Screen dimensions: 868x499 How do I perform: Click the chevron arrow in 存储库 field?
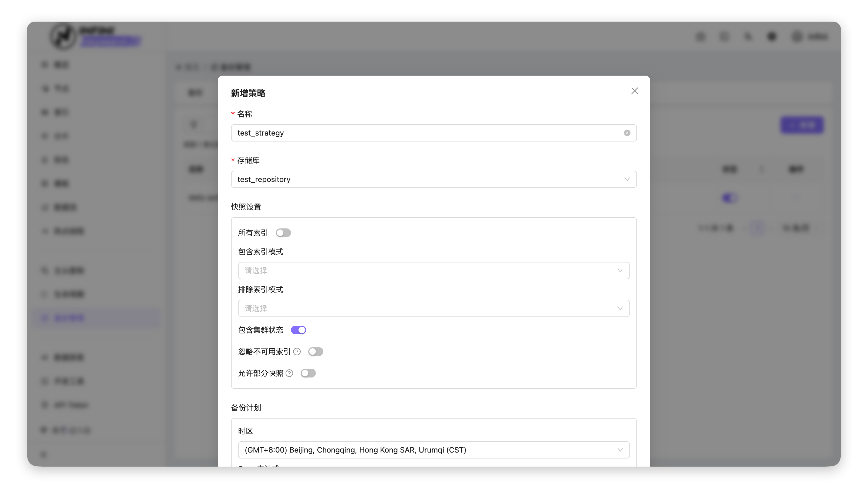tap(627, 179)
